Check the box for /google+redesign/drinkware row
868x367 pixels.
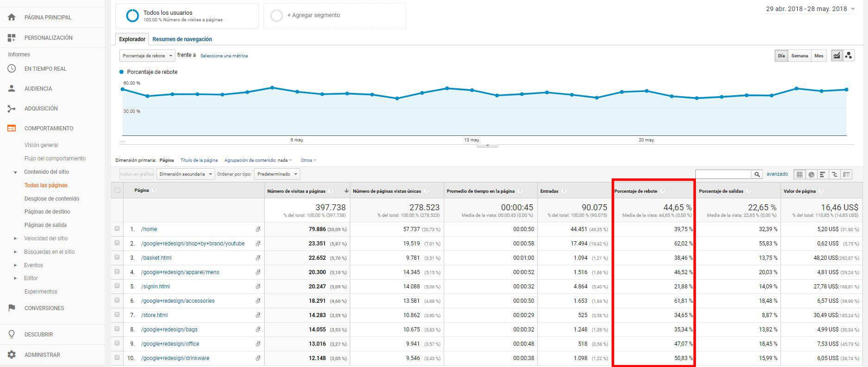[117, 357]
